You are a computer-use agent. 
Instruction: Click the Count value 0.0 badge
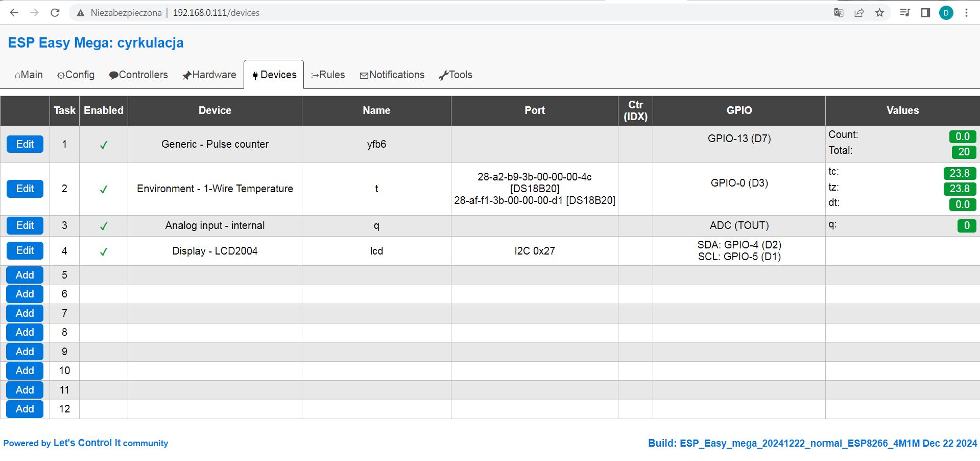[963, 136]
